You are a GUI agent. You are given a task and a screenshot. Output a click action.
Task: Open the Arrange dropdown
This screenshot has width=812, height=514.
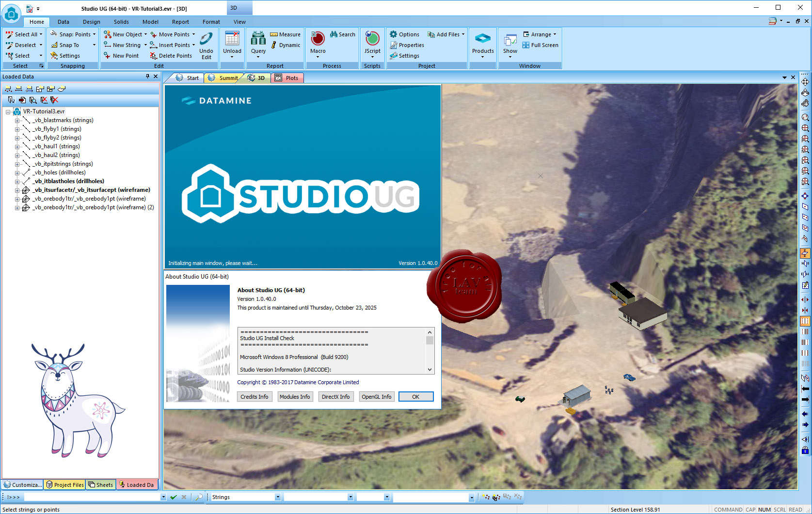555,34
